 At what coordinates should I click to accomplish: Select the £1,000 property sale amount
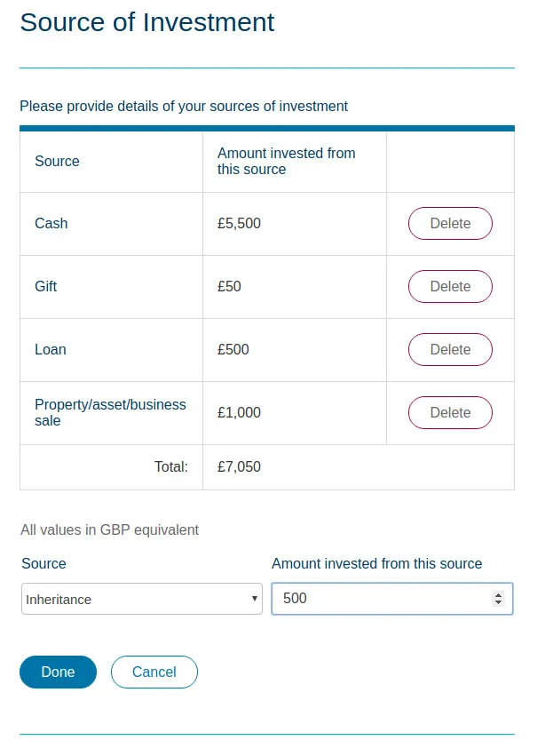pyautogui.click(x=240, y=413)
